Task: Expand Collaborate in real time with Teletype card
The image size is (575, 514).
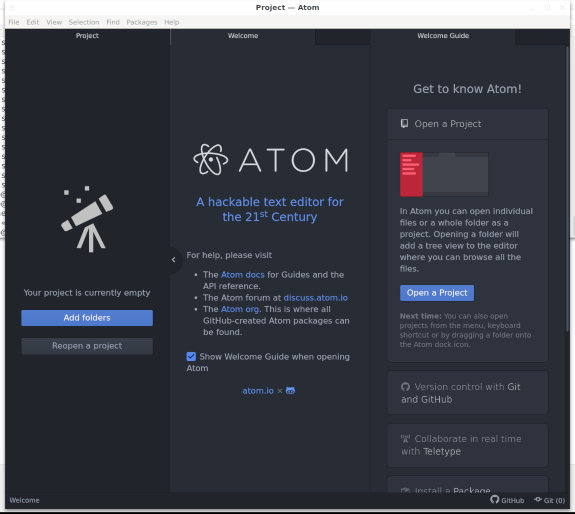Action: tap(468, 445)
